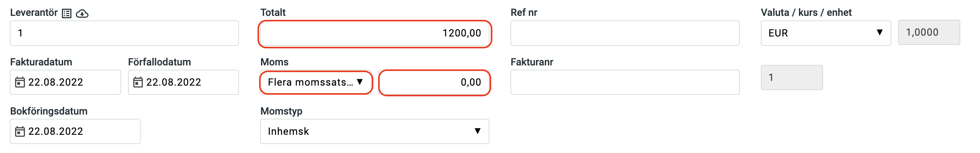The image size is (980, 153).
Task: Open calendar icon in Förfallodatum field
Action: pos(138,82)
